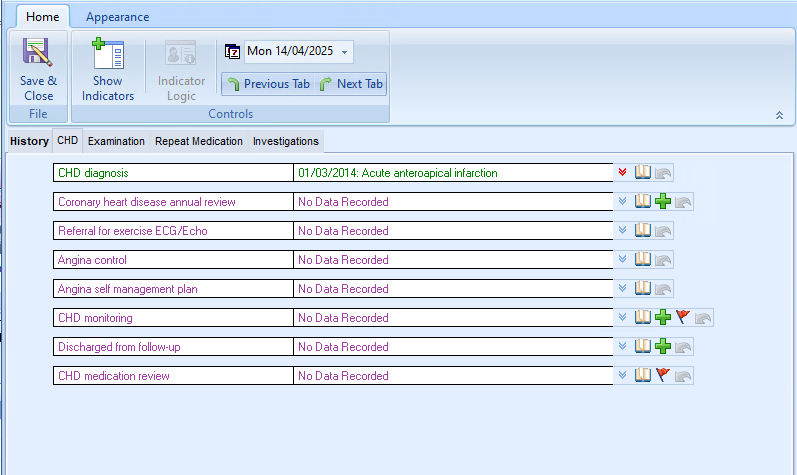This screenshot has height=475, width=797.
Task: Open the Repeat Medication tab
Action: click(198, 141)
